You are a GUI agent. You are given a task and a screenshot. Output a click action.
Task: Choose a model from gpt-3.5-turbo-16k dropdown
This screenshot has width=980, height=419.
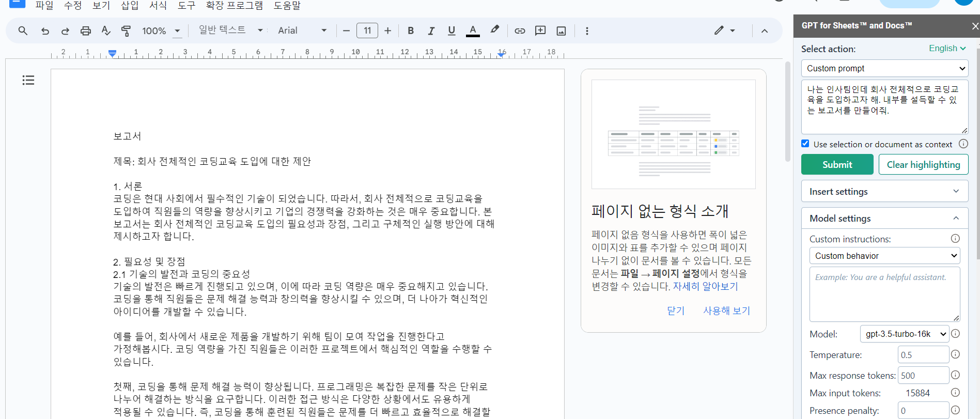pyautogui.click(x=904, y=334)
